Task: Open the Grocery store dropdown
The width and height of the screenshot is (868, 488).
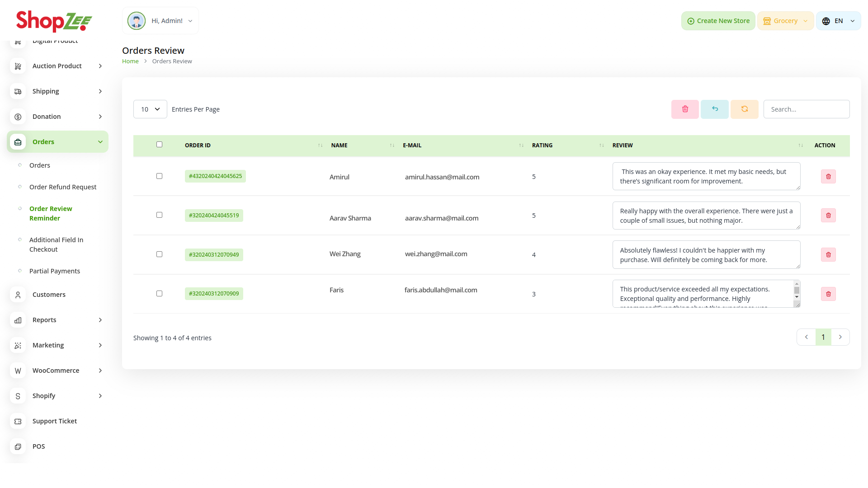Action: pyautogui.click(x=785, y=21)
